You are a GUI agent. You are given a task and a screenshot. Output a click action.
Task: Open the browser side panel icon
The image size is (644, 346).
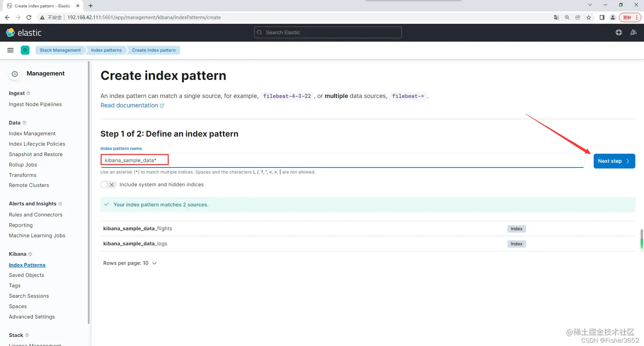[602, 17]
